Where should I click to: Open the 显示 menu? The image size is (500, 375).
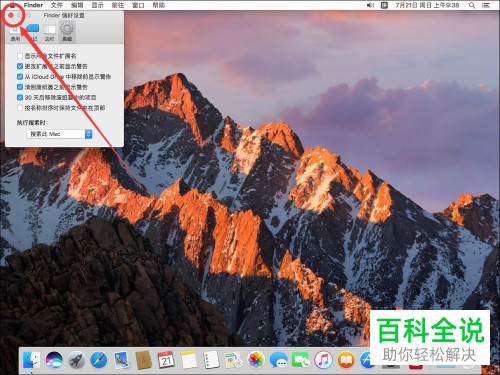(x=97, y=5)
